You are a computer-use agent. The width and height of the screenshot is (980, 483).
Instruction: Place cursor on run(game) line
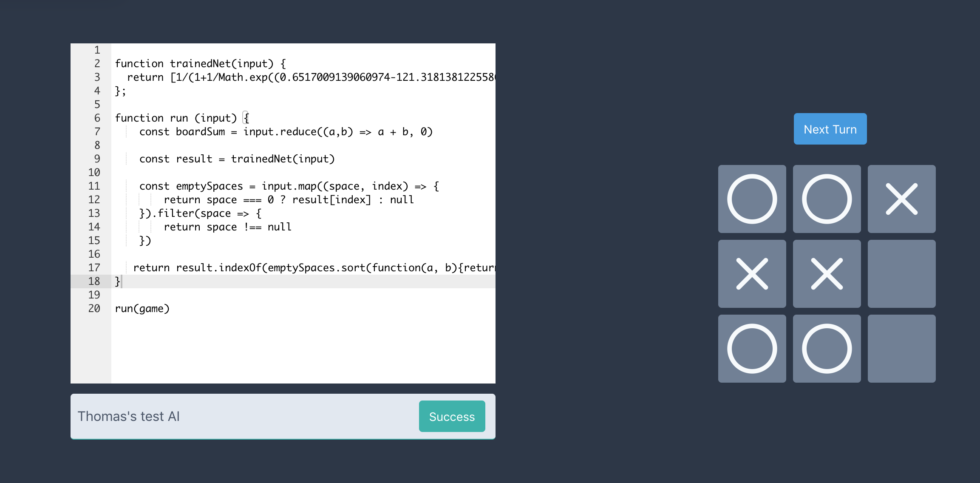tap(142, 309)
